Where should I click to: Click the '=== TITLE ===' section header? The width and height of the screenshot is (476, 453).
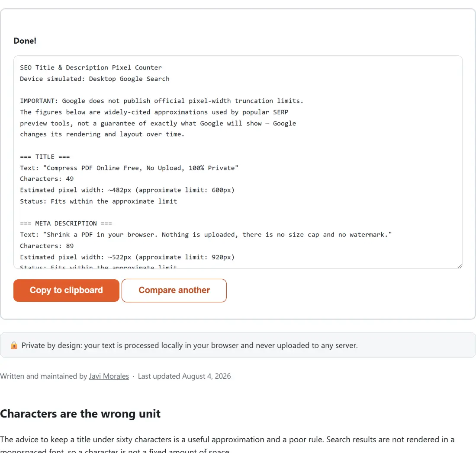pos(45,157)
